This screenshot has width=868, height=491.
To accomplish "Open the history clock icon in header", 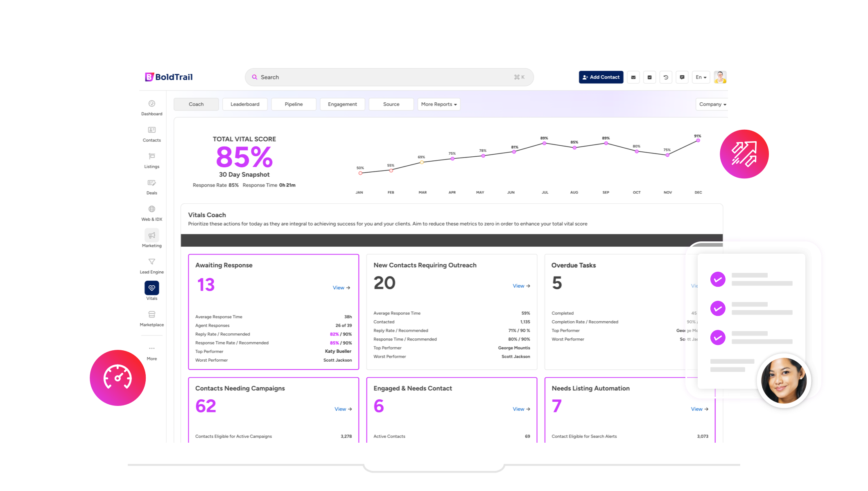I will click(x=666, y=77).
